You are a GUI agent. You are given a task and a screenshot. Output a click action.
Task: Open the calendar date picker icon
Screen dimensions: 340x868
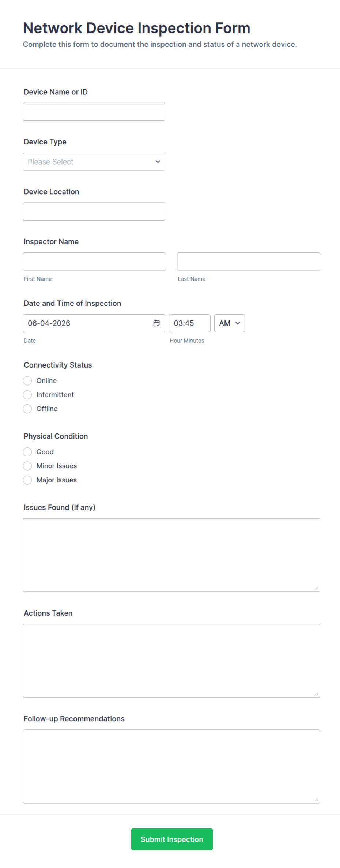pyautogui.click(x=156, y=323)
